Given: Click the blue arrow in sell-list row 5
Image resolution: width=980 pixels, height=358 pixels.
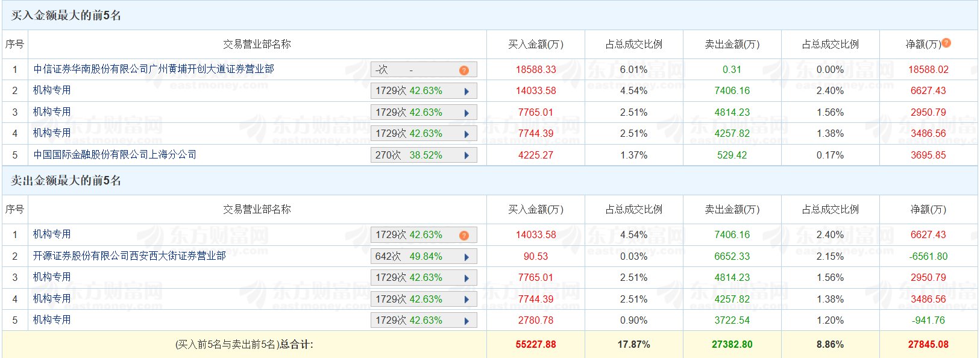Looking at the screenshot, I should (466, 321).
